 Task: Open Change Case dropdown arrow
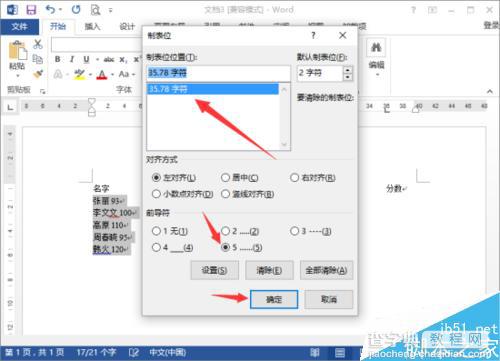click(x=133, y=74)
